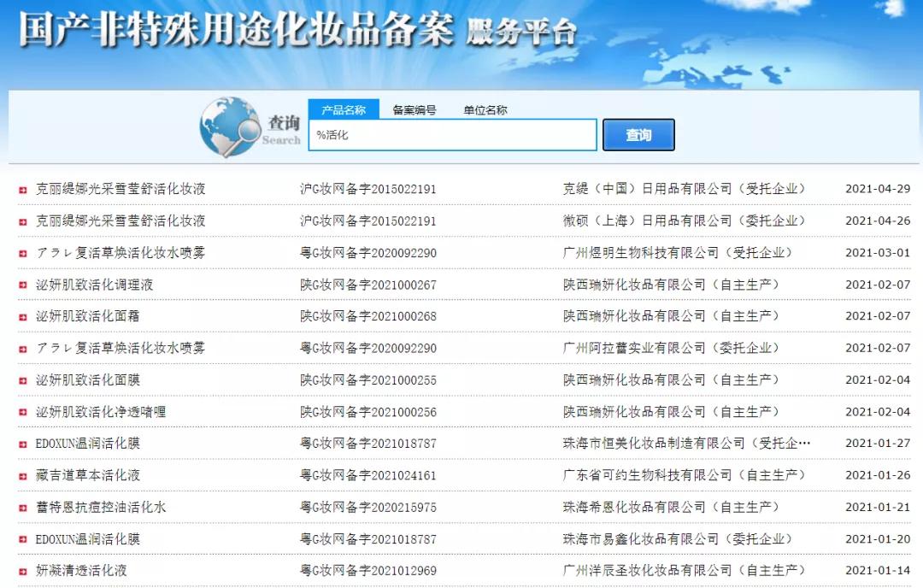Click the red arrow icon beside 藏吉道草本活化液
The image size is (923, 588).
[21, 473]
